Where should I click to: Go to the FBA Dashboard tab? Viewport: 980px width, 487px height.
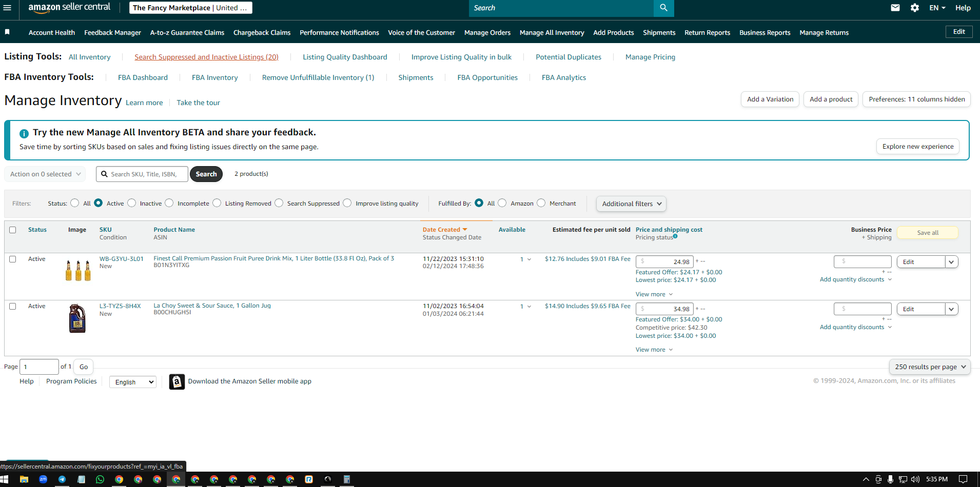143,77
